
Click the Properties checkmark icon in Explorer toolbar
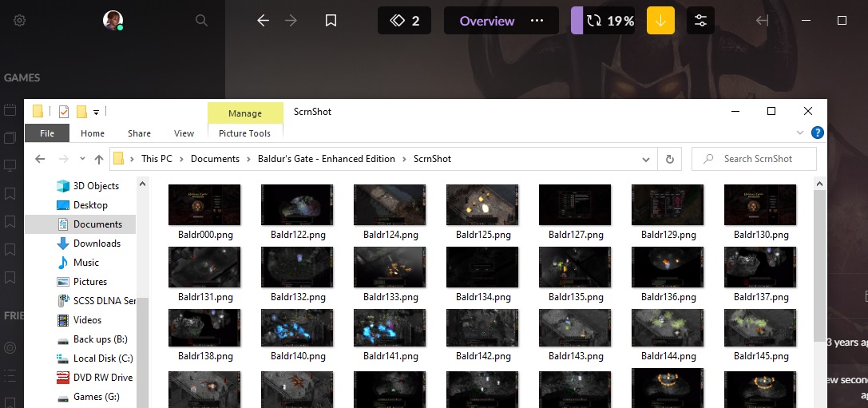[64, 112]
